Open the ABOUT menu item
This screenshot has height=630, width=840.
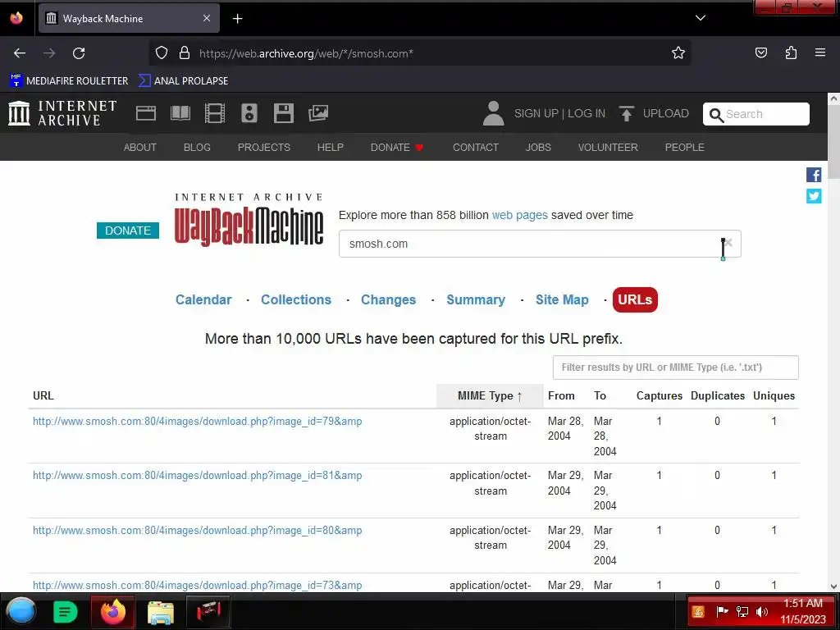[139, 148]
